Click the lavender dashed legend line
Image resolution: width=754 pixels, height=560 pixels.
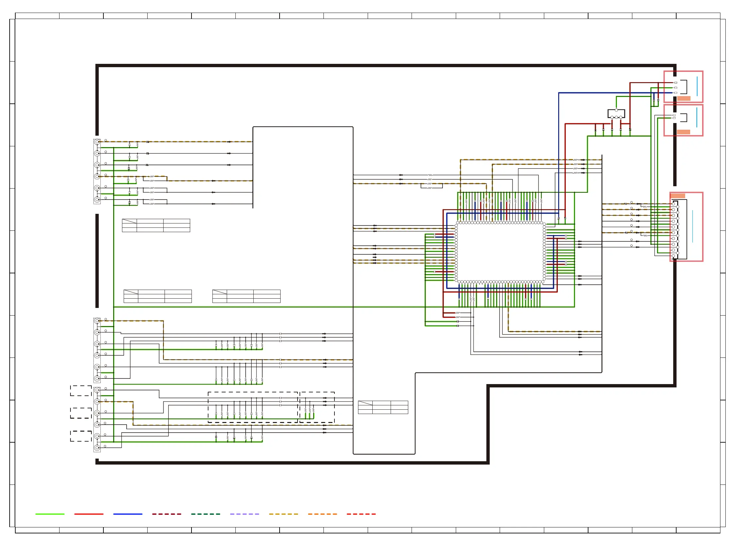(x=245, y=514)
